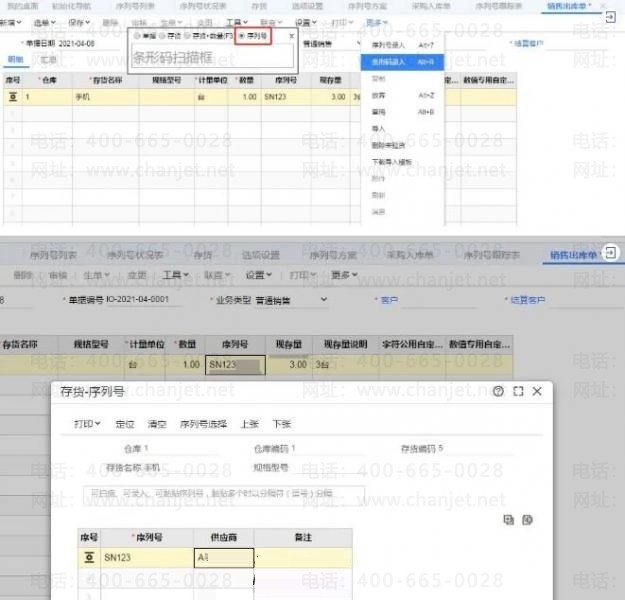Screen dimensions: 625x600
Task: Expand the 工具 dropdown in lower toolbar
Action: pos(176,275)
